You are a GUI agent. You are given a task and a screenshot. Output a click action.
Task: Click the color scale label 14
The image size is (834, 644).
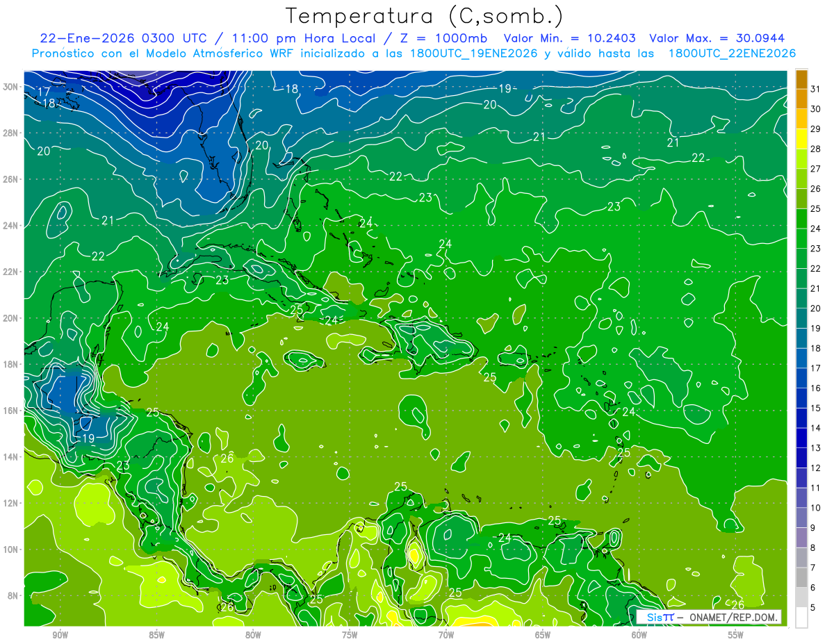pos(816,428)
